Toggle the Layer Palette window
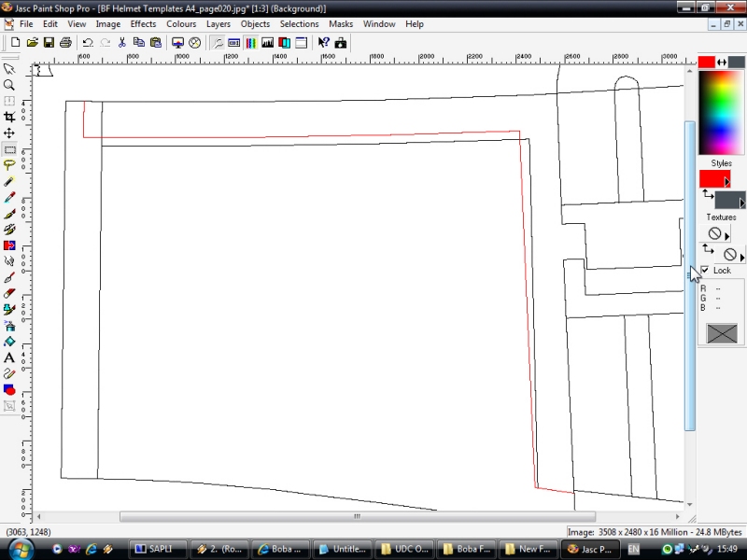 coord(285,43)
